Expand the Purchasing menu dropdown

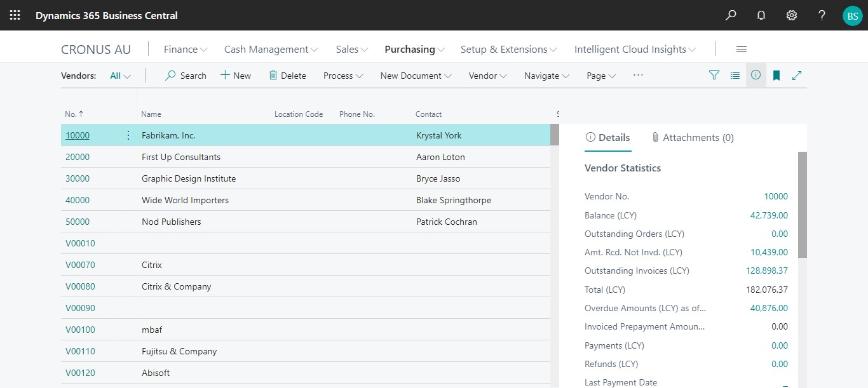tap(414, 50)
